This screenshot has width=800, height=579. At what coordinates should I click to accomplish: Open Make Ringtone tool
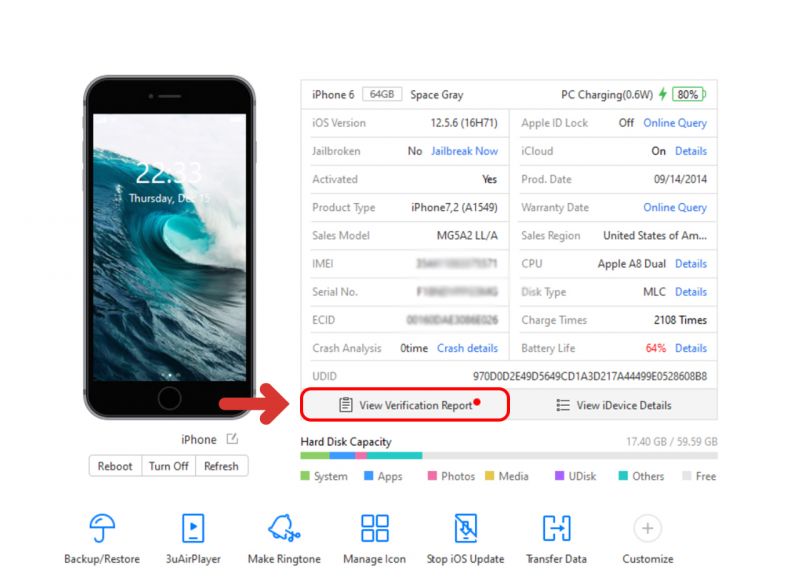pos(284,528)
